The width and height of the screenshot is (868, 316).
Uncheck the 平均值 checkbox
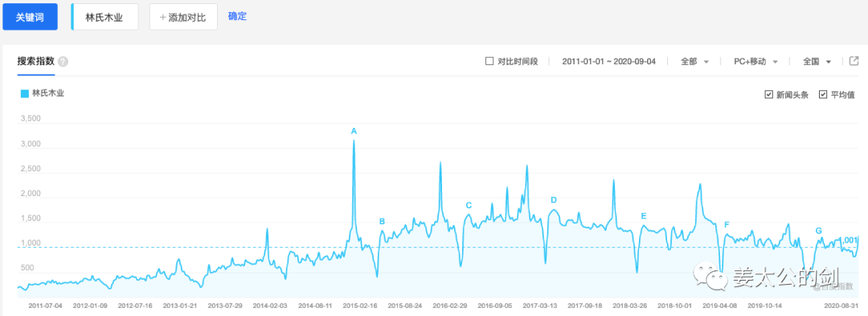pyautogui.click(x=823, y=95)
